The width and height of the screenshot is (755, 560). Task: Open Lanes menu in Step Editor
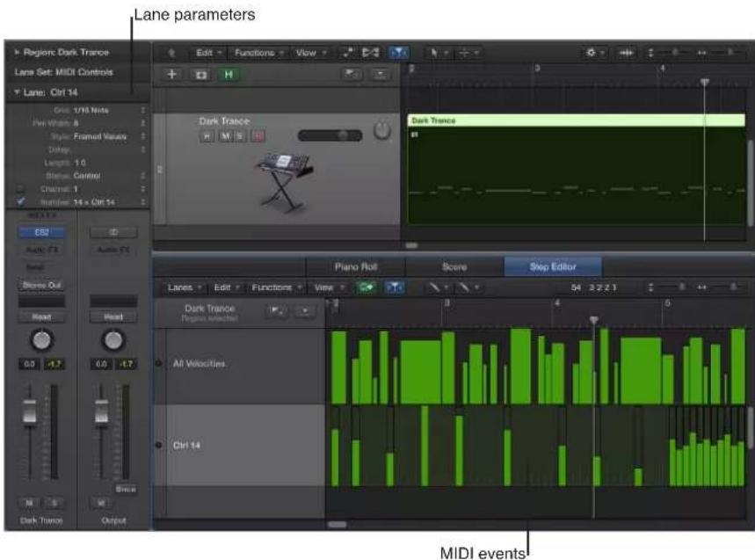pos(184,287)
